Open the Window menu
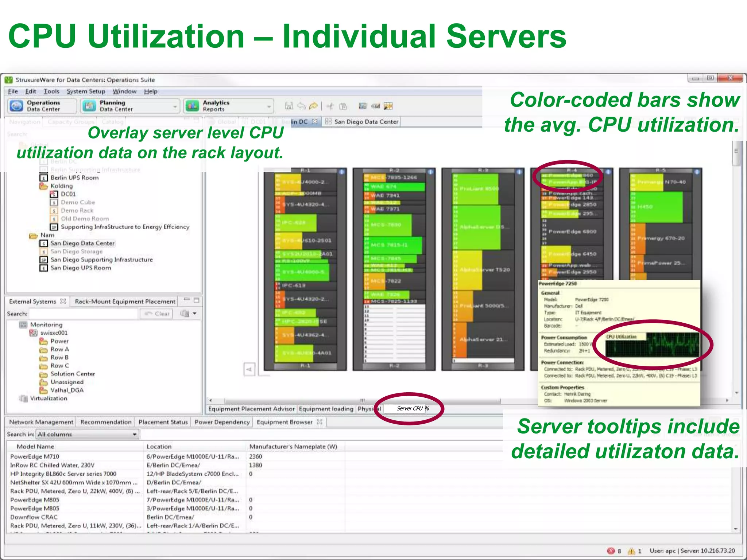747x560 pixels. [124, 91]
